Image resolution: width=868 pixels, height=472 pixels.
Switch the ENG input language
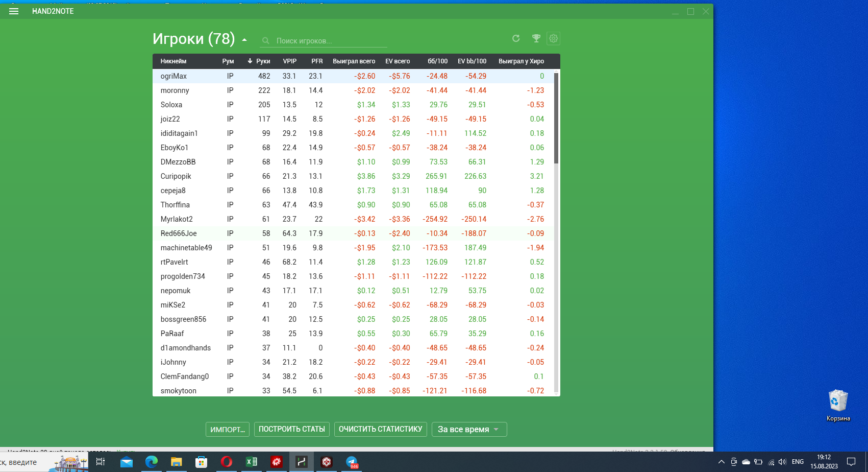(798, 462)
